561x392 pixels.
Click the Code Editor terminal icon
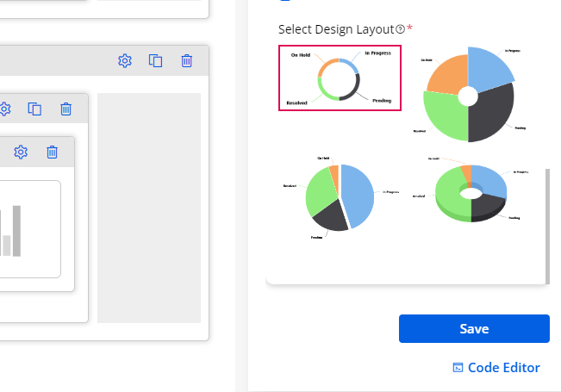coord(458,368)
